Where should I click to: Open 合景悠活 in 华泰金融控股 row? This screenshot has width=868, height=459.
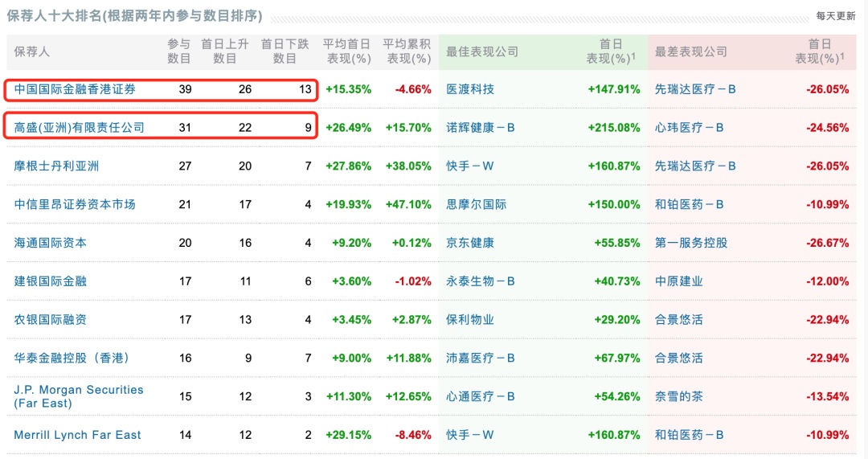pyautogui.click(x=678, y=358)
